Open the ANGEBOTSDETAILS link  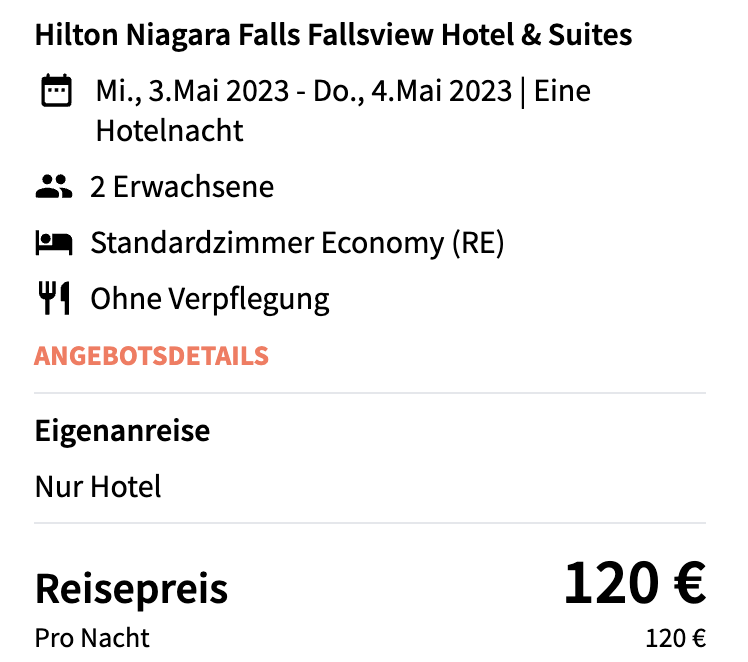(x=151, y=356)
